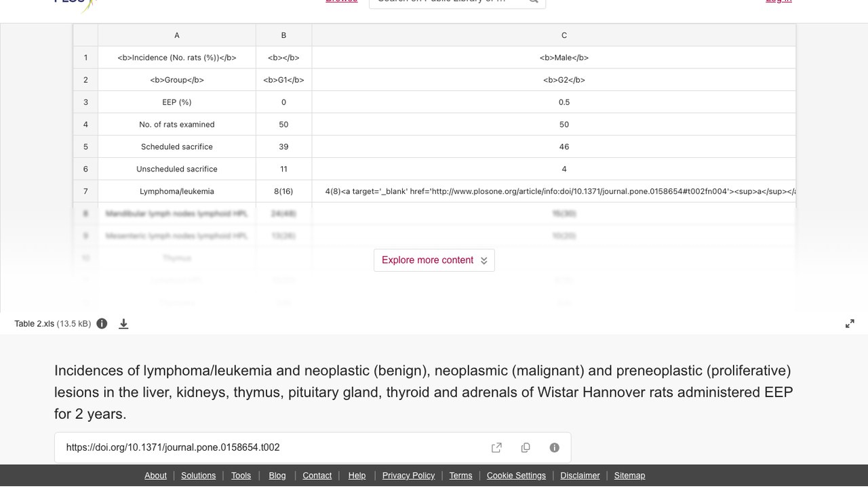Open the DOI link in a new window
The height and width of the screenshot is (488, 868).
click(x=496, y=447)
